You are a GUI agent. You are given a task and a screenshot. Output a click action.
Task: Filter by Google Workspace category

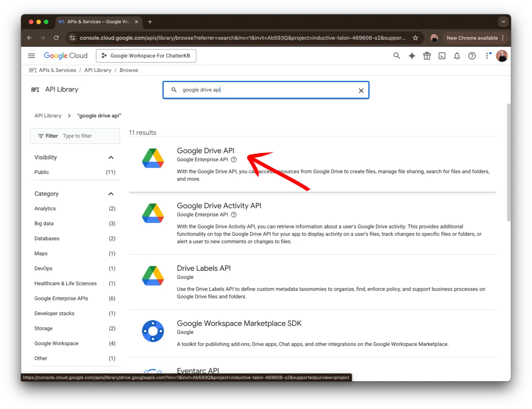[x=75, y=343]
